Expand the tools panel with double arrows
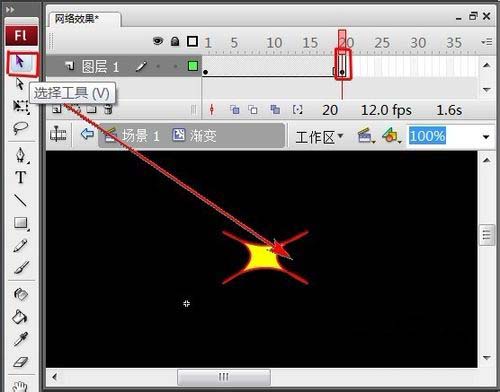This screenshot has height=392, width=500. [x=10, y=9]
